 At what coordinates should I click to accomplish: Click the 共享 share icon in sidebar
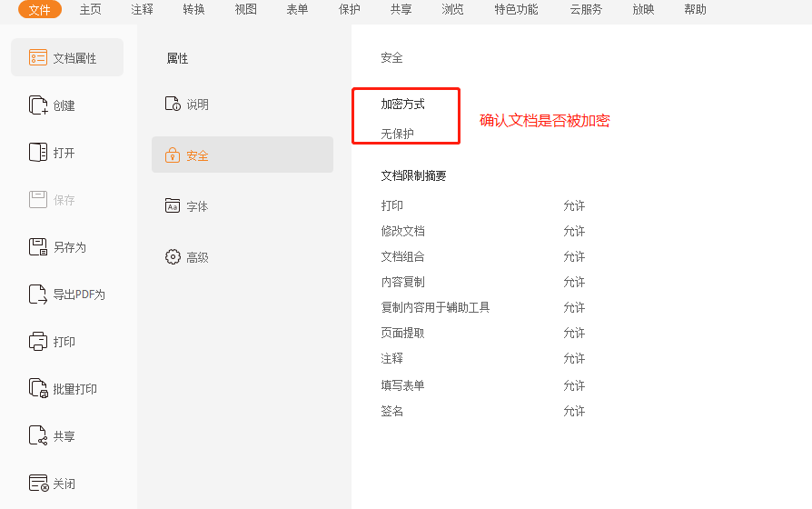[x=37, y=436]
